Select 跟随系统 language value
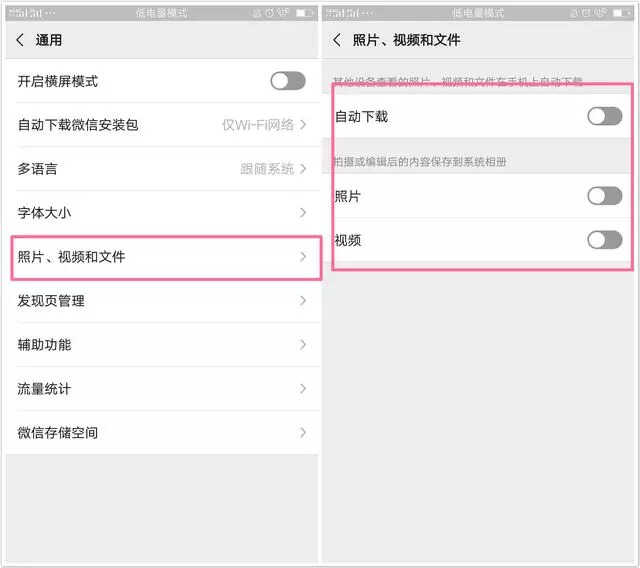640x568 pixels. [267, 169]
